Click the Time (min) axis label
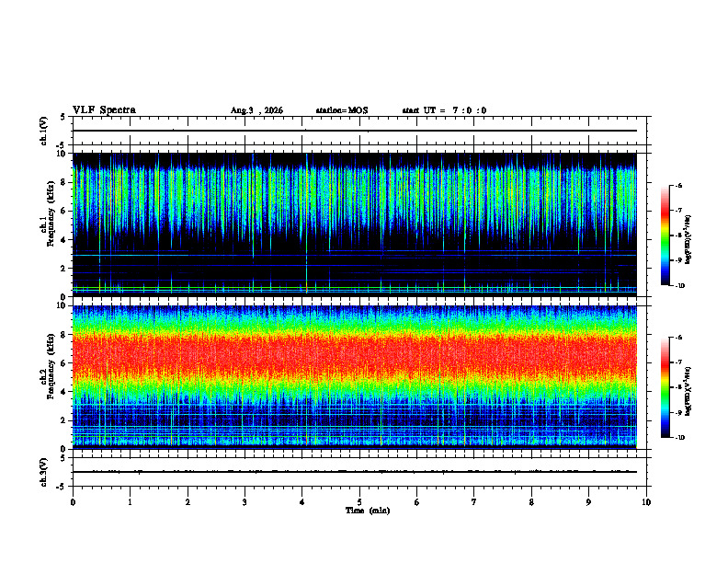728x563 pixels. [368, 511]
